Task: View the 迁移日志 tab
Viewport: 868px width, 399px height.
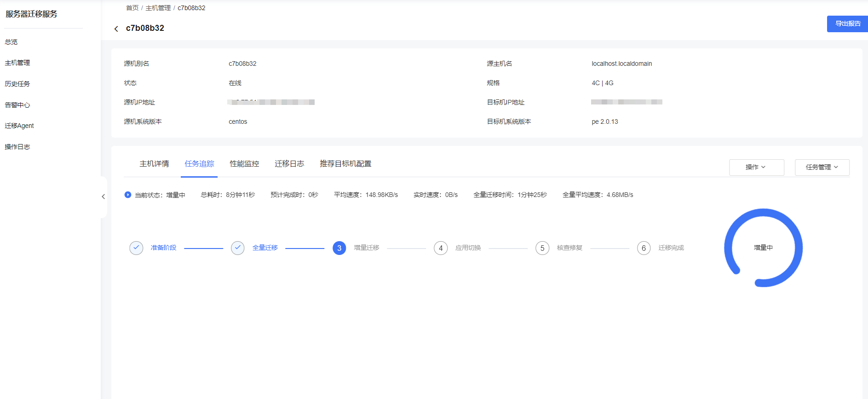Action: [x=289, y=164]
